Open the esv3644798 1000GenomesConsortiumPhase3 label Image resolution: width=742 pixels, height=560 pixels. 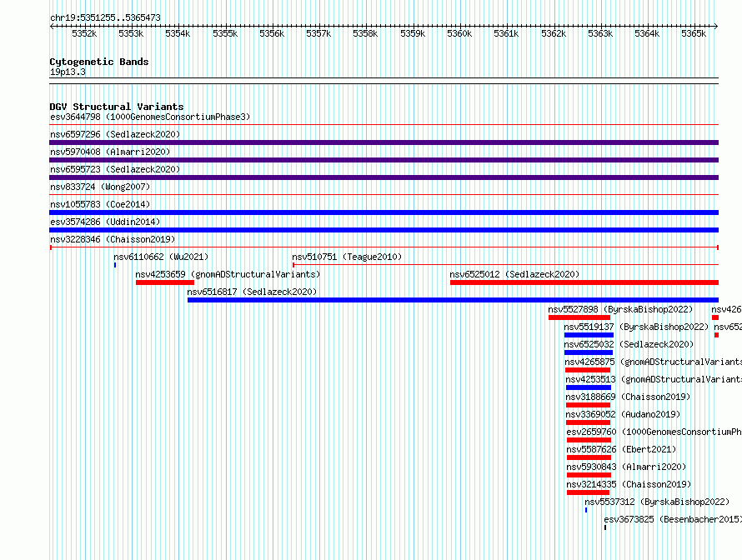[x=150, y=117]
